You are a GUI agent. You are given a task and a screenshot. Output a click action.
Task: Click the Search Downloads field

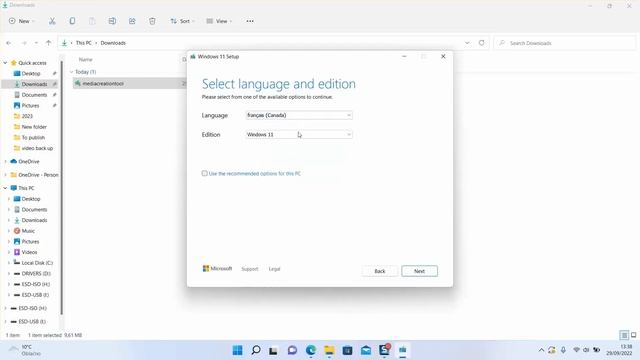[x=565, y=43]
